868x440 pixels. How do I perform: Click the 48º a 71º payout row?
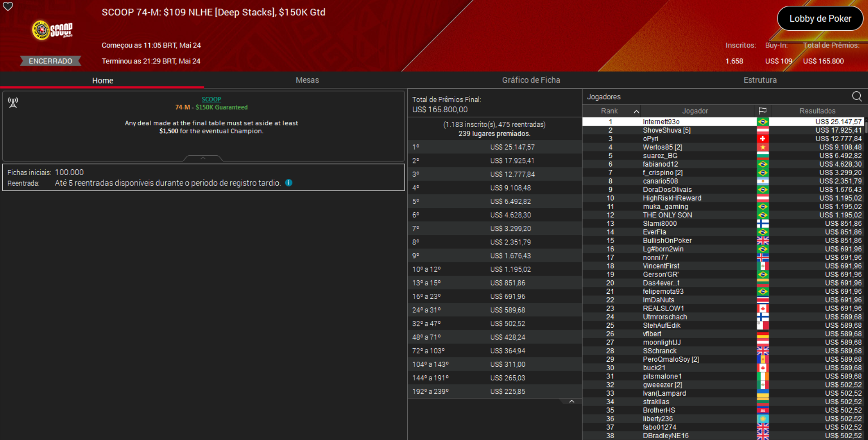[495, 337]
